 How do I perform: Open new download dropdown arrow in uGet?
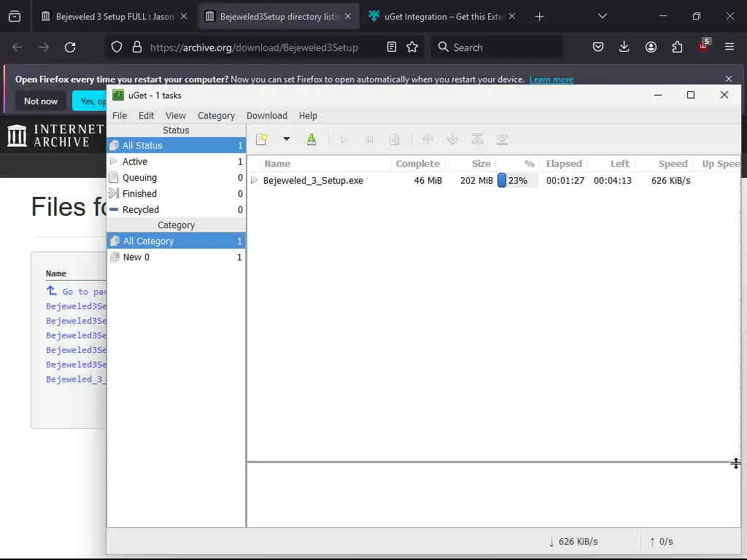pos(286,139)
